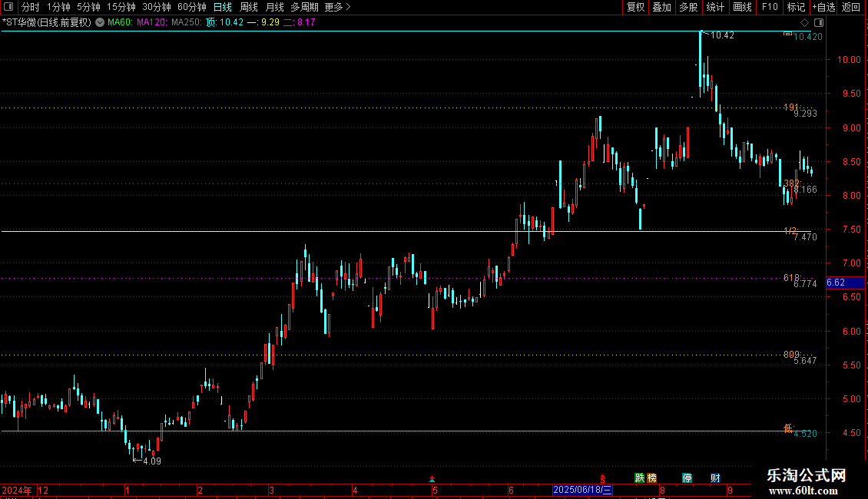
Task: Click the 顶: 10.42 value label
Action: point(225,23)
